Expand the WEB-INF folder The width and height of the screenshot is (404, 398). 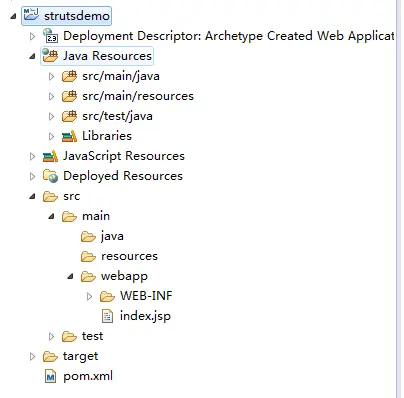click(89, 296)
